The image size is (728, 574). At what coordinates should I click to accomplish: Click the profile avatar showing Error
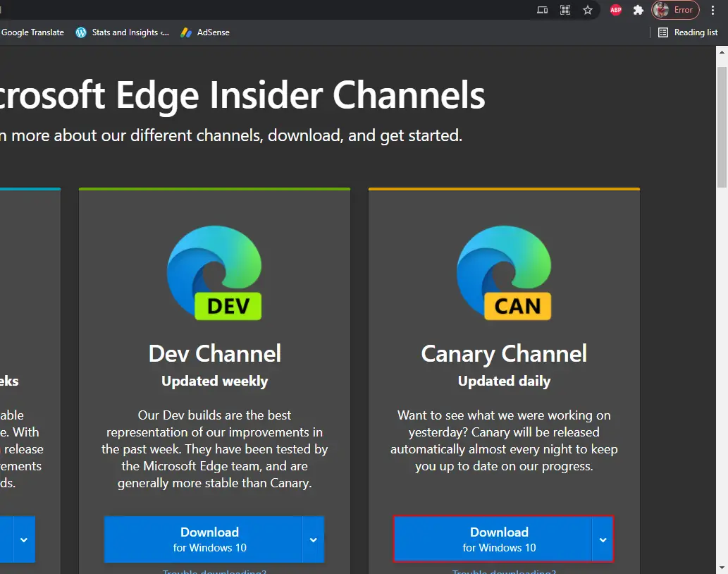click(676, 10)
